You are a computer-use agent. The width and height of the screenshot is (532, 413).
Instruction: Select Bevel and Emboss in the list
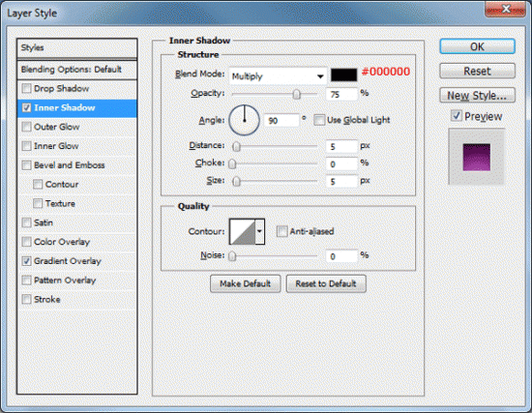click(x=70, y=165)
